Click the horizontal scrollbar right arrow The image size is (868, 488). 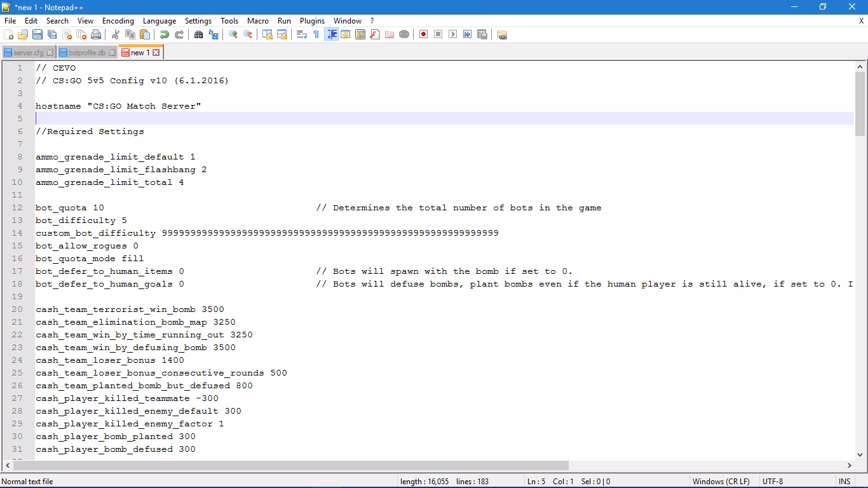click(x=850, y=465)
